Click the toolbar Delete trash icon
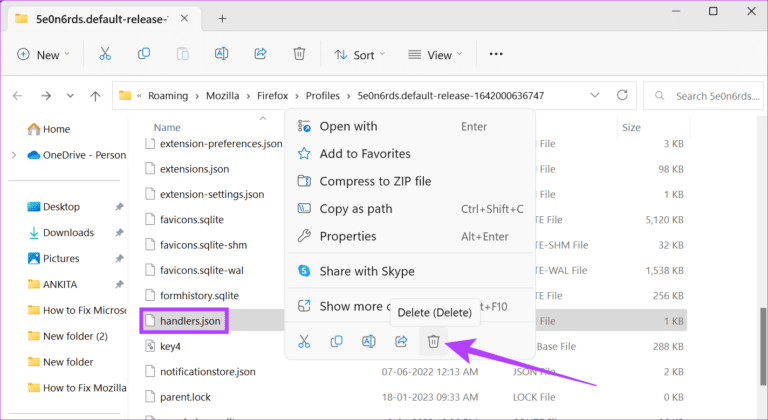Viewport: 768px width, 420px height. (298, 54)
